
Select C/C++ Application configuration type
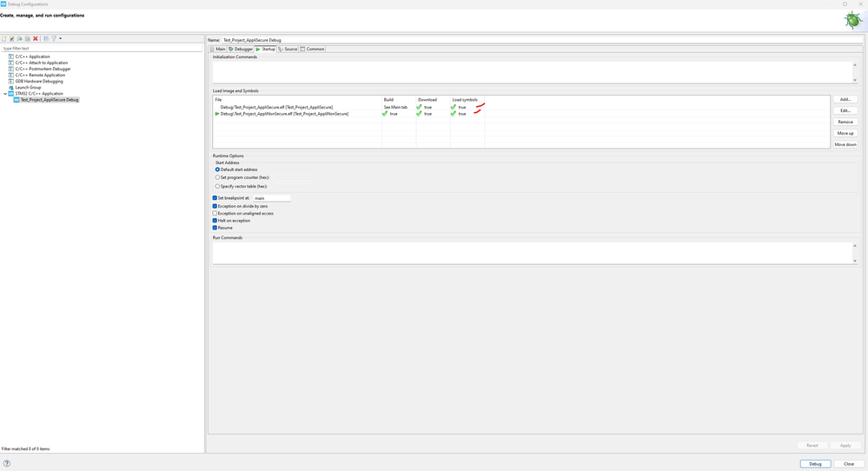pyautogui.click(x=33, y=56)
